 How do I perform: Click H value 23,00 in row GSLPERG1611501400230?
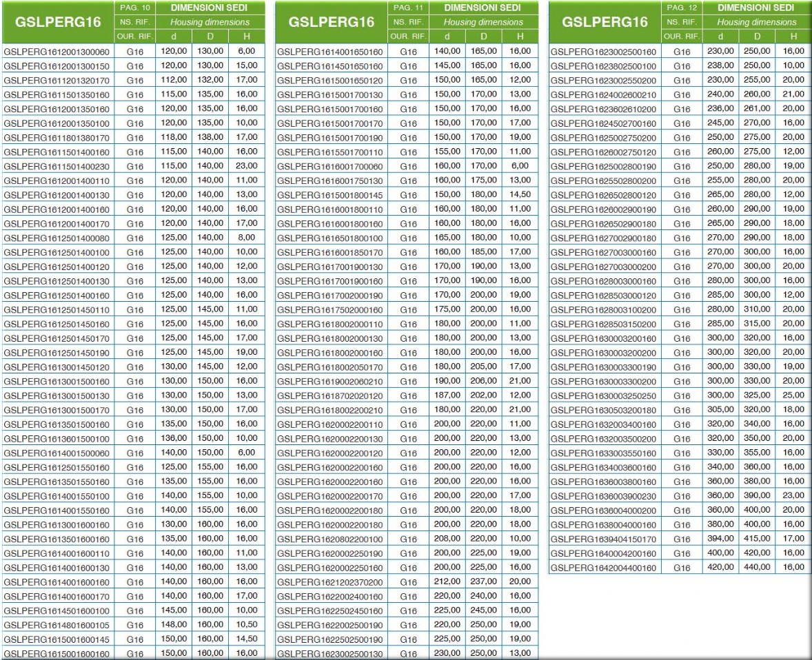(247, 165)
